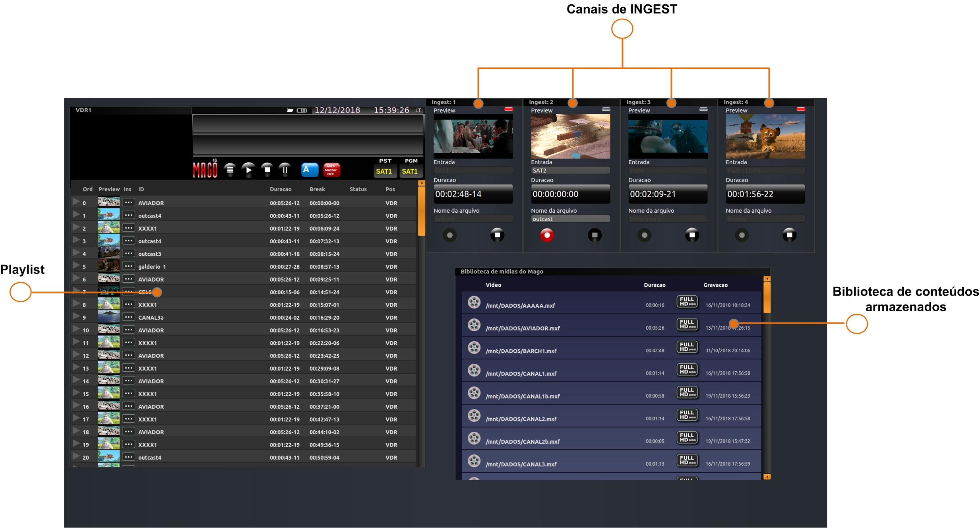Select /mnt/DADOS/CANAL2b.mxf in the library

611,439
